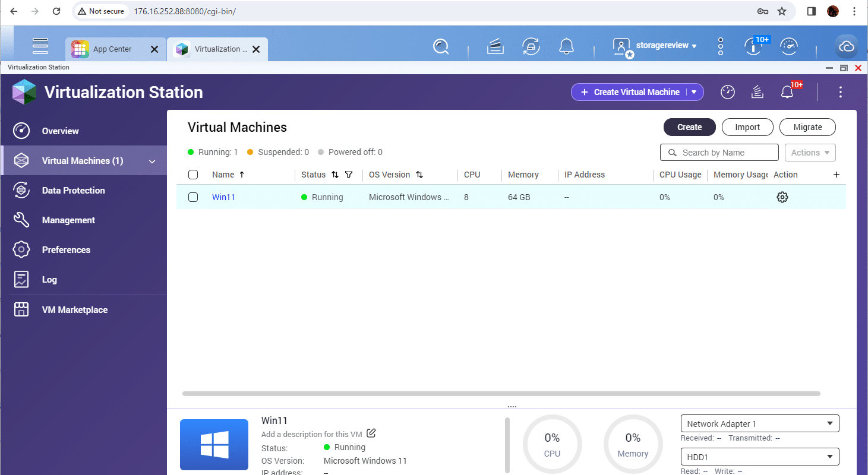Viewport: 868px width, 475px height.
Task: Open Management in the sidebar
Action: click(83, 220)
